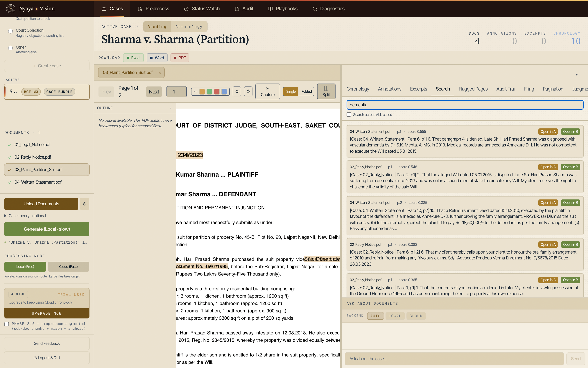Image resolution: width=588 pixels, height=368 pixels.
Task: Click the scissors Capture button
Action: [268, 91]
